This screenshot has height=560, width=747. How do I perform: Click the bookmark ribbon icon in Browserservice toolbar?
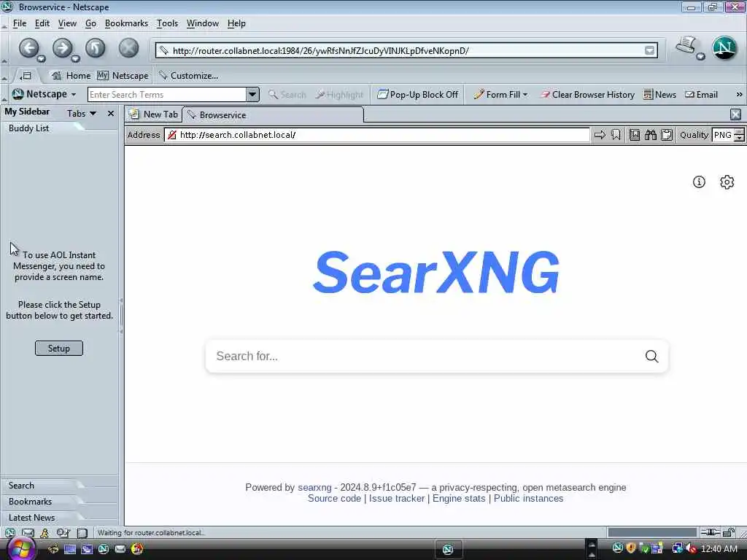(616, 135)
